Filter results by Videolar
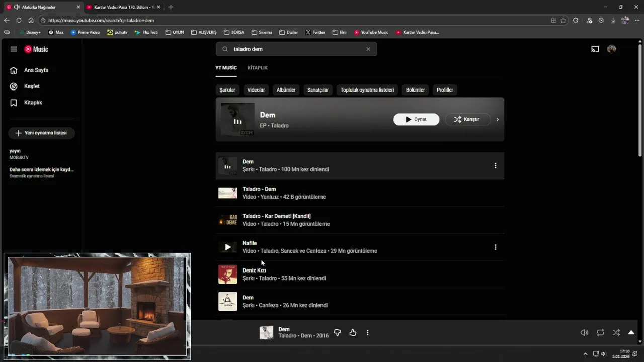644x362 pixels. click(x=256, y=90)
